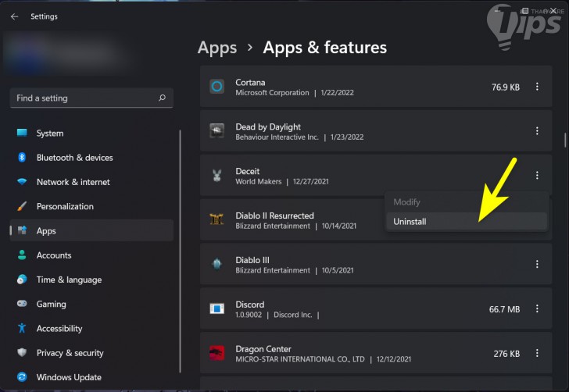Click the Cortana app icon
Screen dimensions: 569x392
click(217, 87)
